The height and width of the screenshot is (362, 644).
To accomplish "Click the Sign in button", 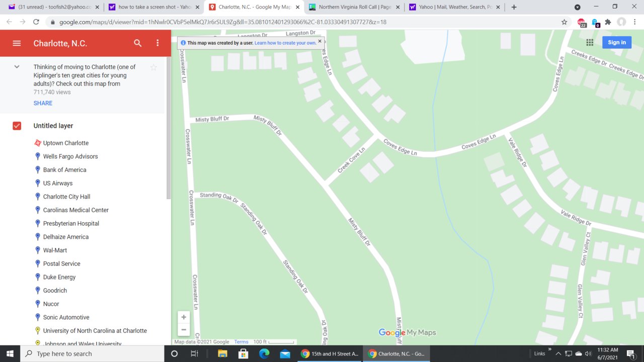I will click(617, 42).
